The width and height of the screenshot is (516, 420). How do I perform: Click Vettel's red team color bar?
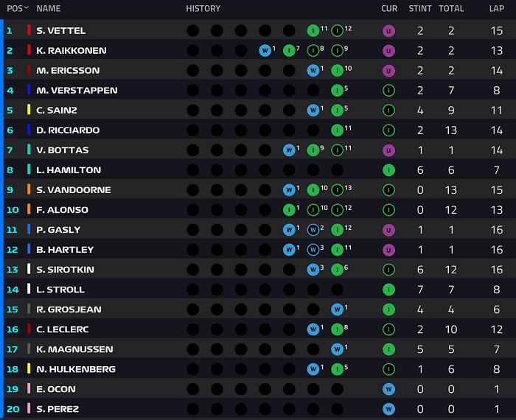click(29, 30)
